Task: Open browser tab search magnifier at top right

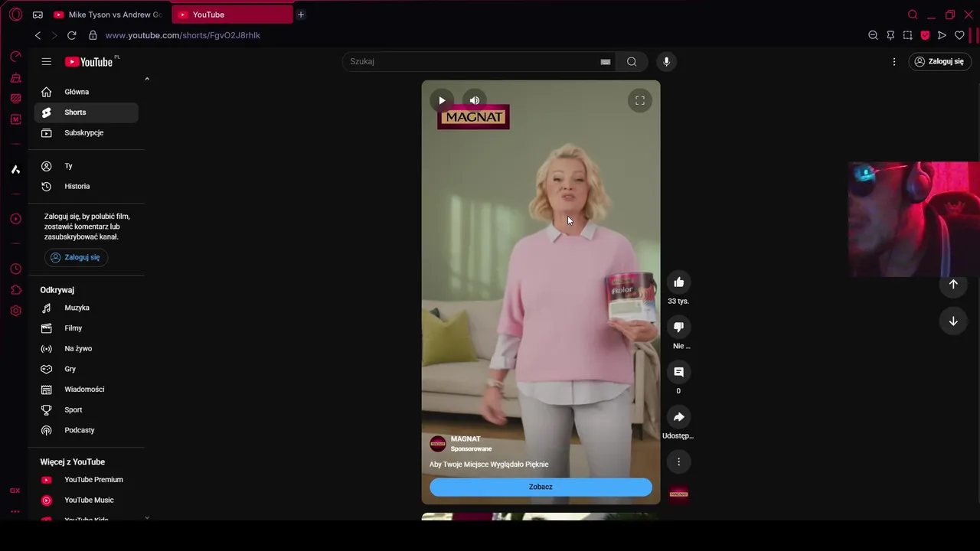Action: tap(913, 15)
